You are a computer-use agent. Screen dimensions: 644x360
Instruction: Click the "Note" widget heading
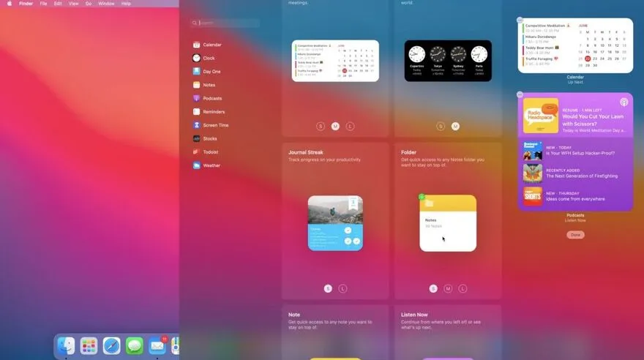coord(294,315)
